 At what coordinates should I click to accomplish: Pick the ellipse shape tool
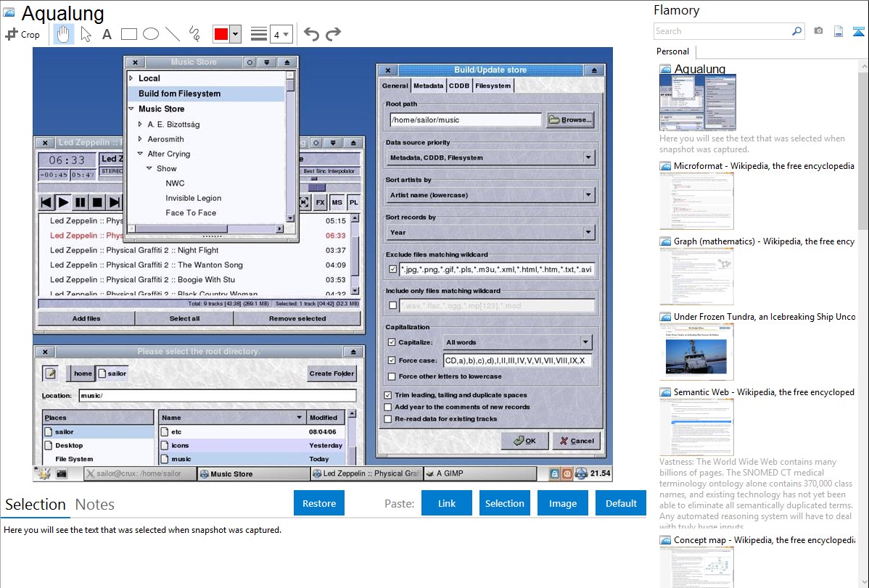pyautogui.click(x=150, y=34)
